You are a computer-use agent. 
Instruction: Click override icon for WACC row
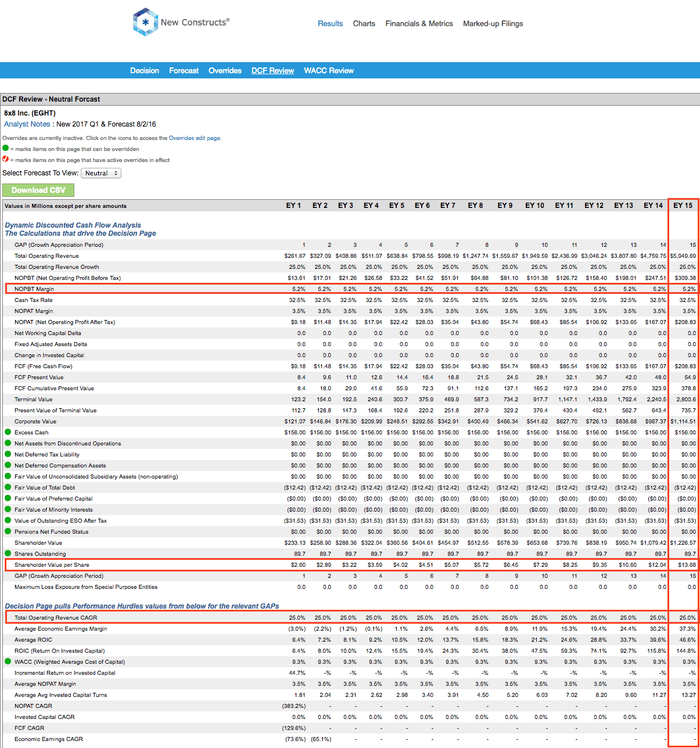(8, 661)
